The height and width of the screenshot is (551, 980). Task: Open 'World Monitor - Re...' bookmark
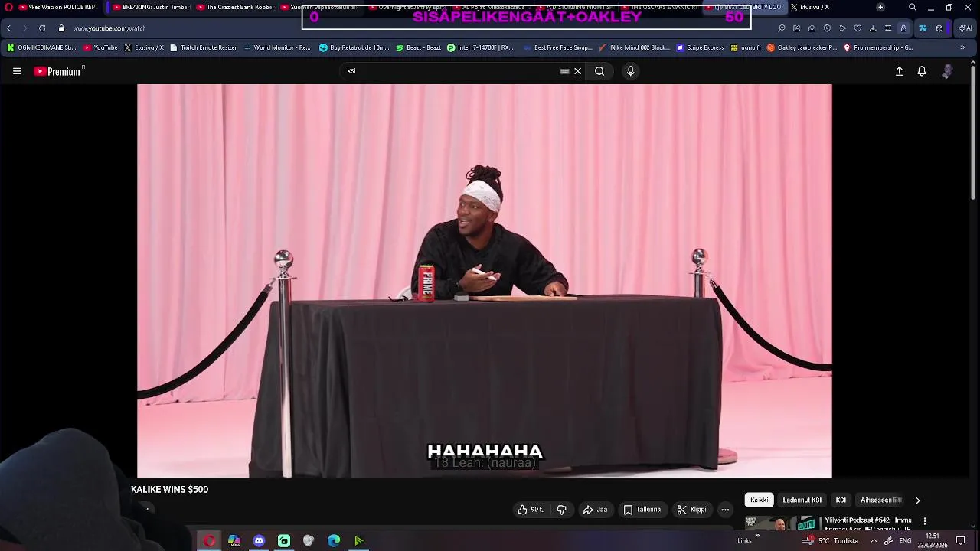[x=276, y=47]
